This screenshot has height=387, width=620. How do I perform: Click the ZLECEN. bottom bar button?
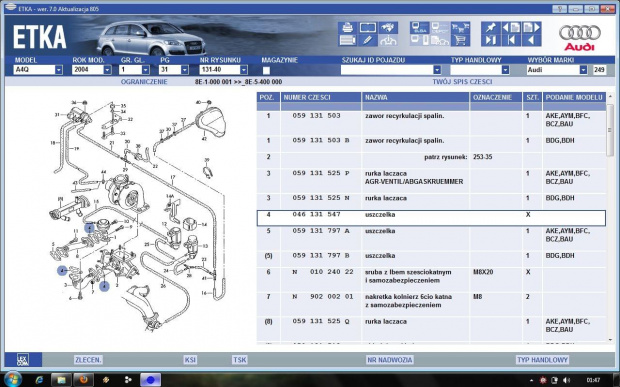[x=88, y=360]
